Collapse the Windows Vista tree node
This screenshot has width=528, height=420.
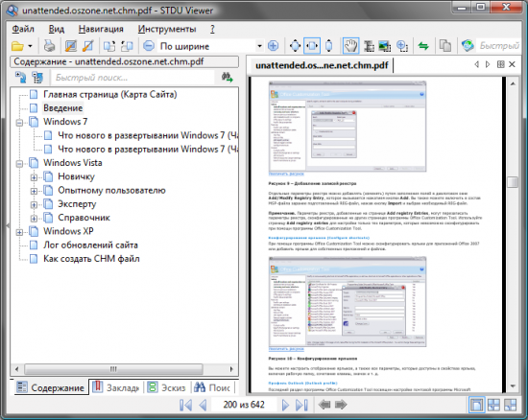pos(19,164)
